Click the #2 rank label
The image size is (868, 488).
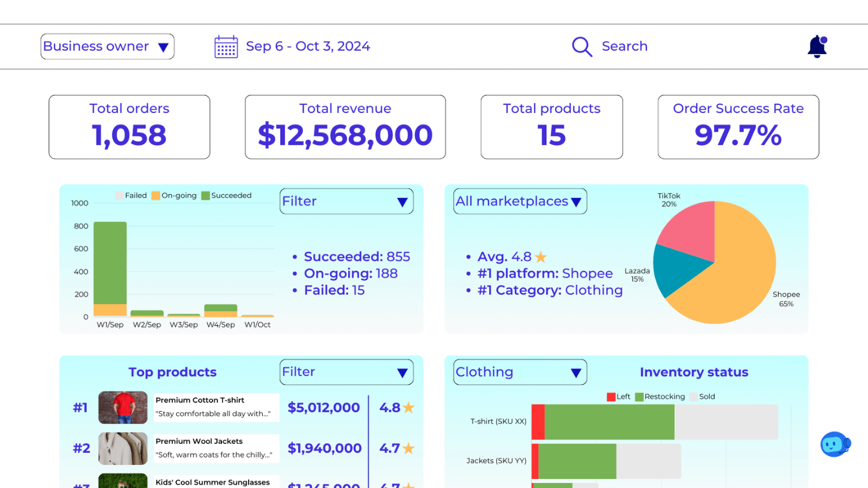click(81, 448)
